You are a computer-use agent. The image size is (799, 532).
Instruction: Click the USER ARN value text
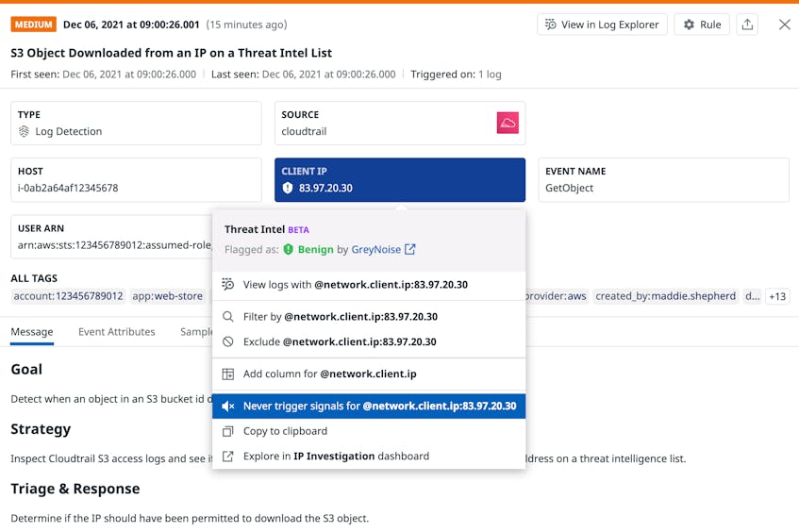tap(115, 245)
